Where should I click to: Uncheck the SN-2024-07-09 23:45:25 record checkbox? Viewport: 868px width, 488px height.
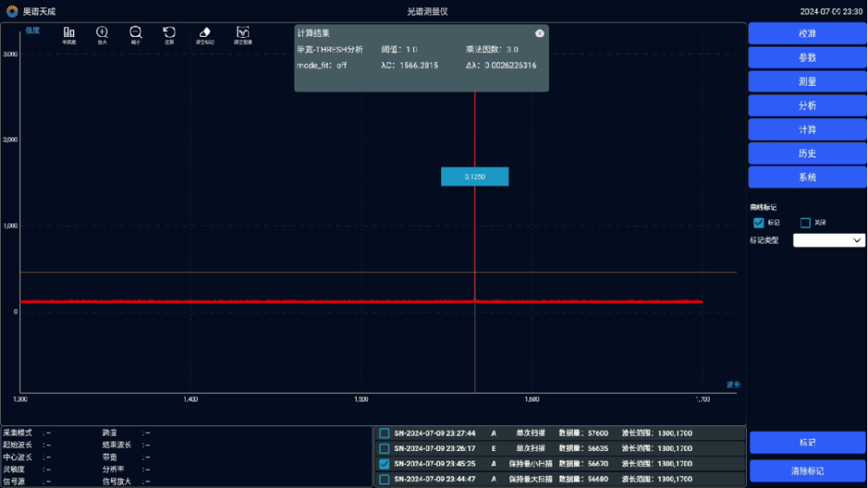[384, 464]
